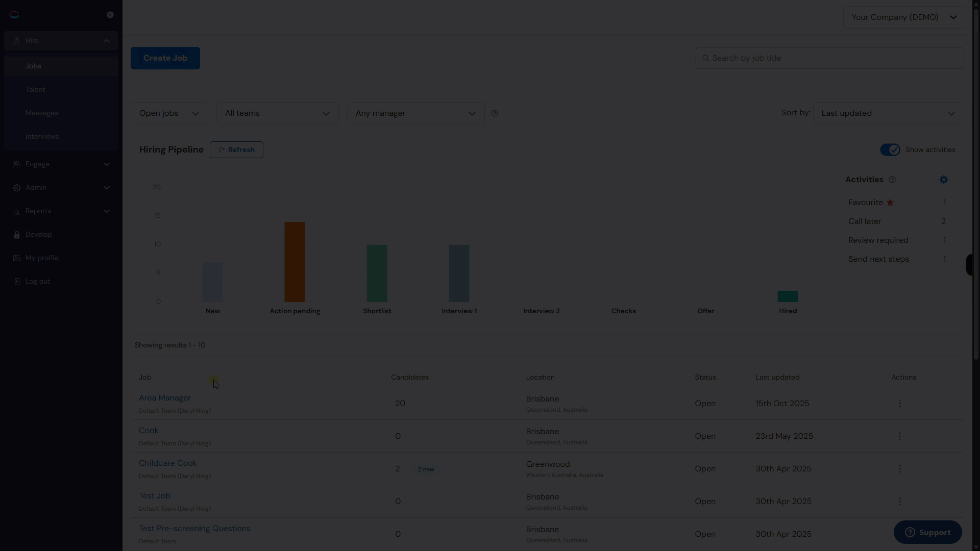Open Develop in sidebar
980x551 pixels.
(61, 235)
